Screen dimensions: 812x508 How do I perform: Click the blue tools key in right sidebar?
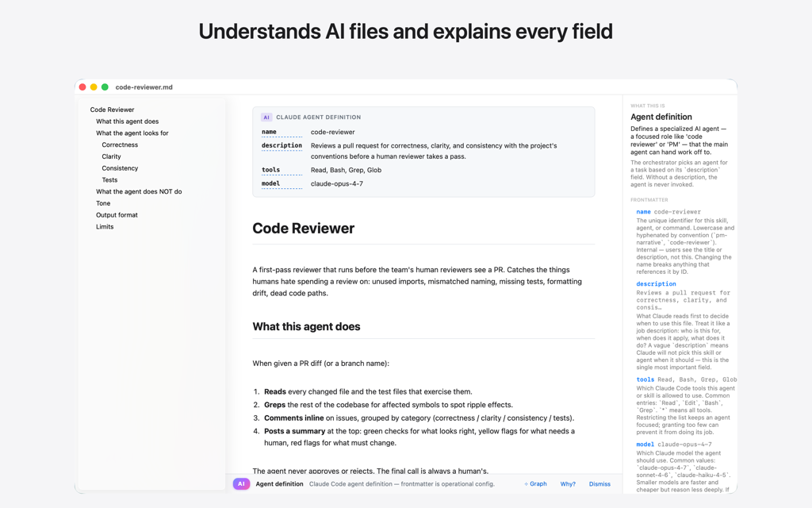pos(645,379)
